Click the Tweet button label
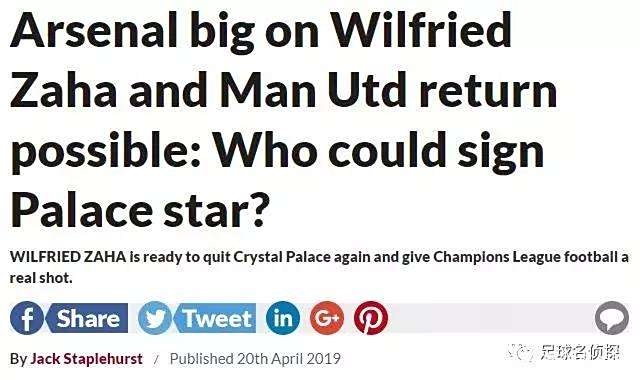 click(216, 318)
